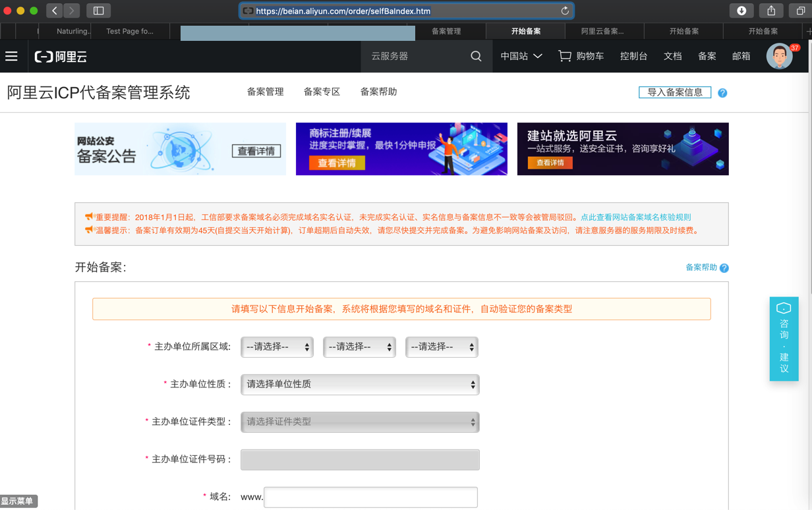Go back with the Safari back arrow
The width and height of the screenshot is (812, 510).
tap(55, 11)
